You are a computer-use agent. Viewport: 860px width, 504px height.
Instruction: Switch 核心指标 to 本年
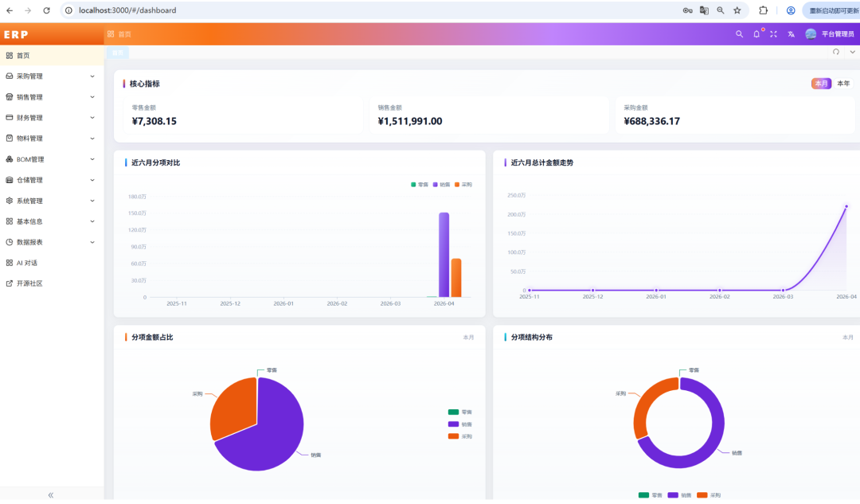(843, 84)
